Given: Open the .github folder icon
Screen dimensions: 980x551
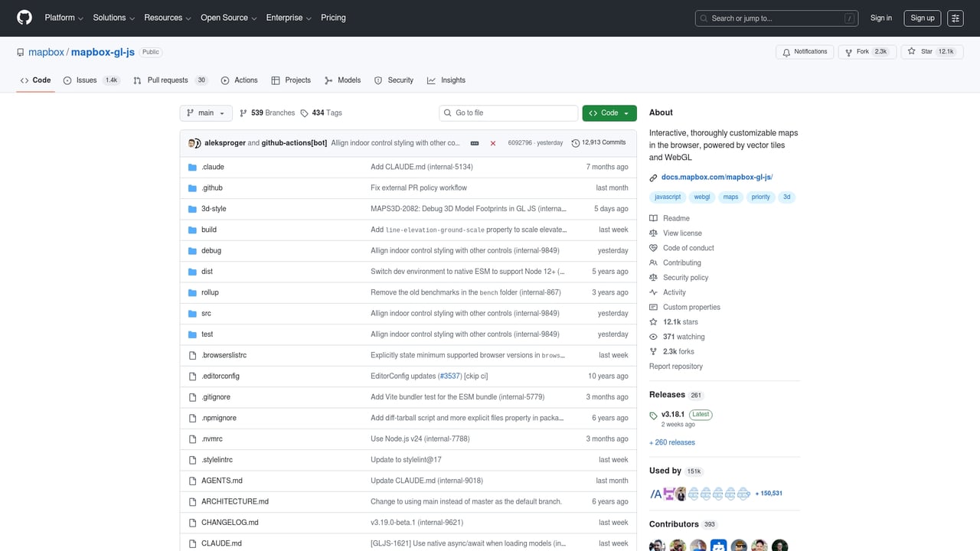Looking at the screenshot, I should tap(191, 187).
